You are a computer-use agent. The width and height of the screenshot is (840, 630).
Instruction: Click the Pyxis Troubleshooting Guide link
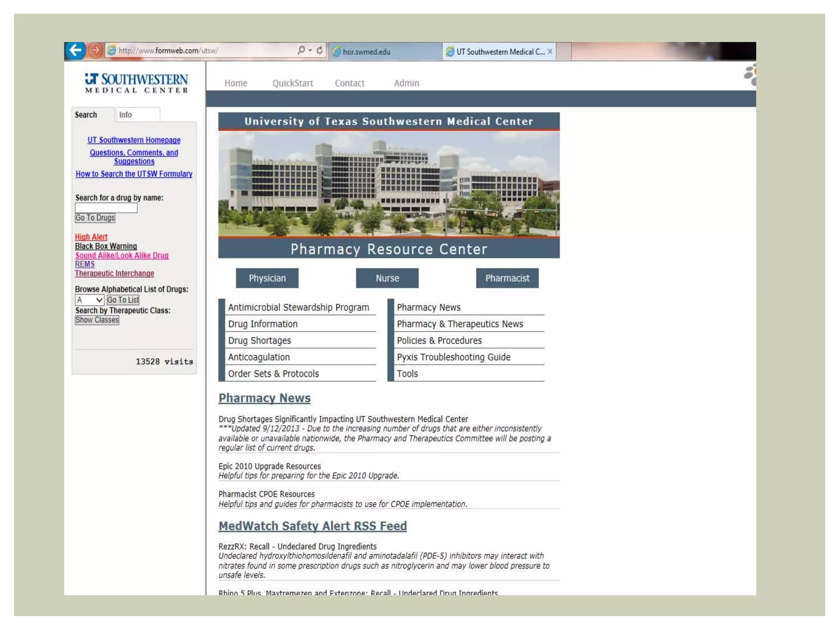pyautogui.click(x=453, y=357)
